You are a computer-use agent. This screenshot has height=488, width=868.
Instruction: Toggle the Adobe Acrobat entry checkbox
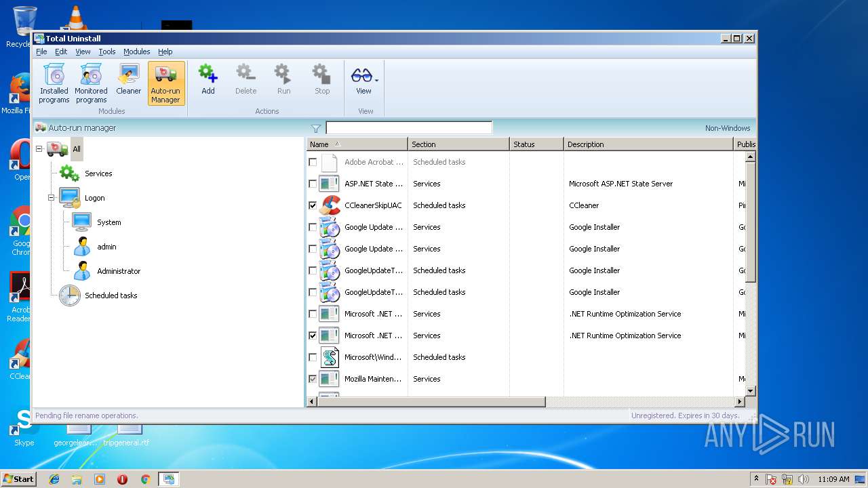[x=313, y=162]
